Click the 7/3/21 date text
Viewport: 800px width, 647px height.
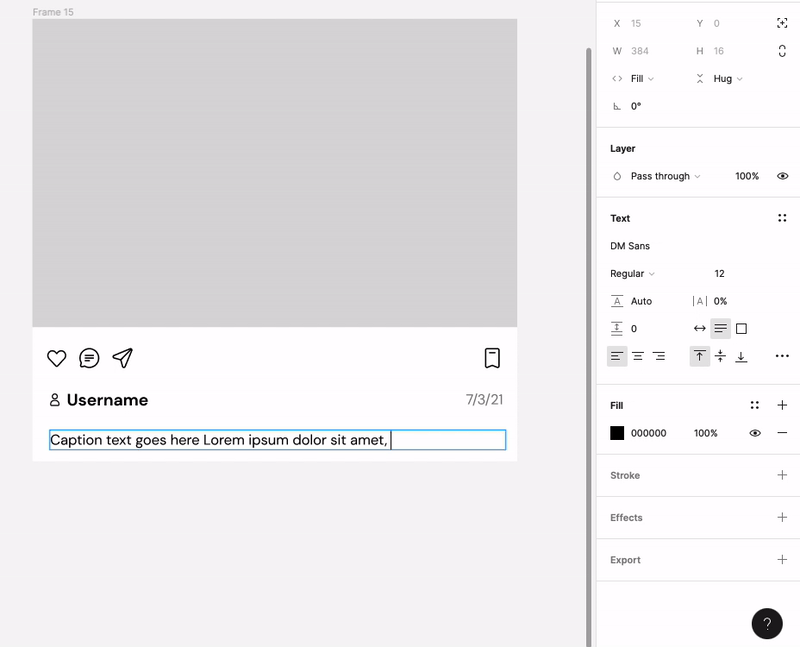click(484, 400)
